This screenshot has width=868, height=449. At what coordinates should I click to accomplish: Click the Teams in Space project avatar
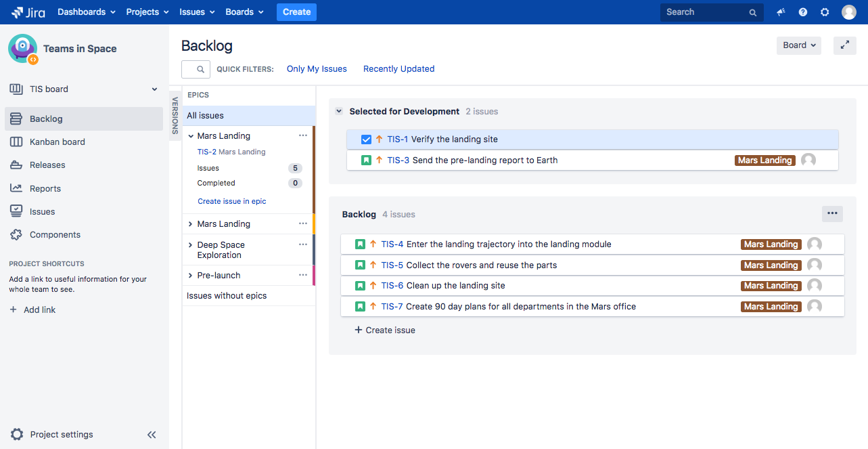(23, 49)
